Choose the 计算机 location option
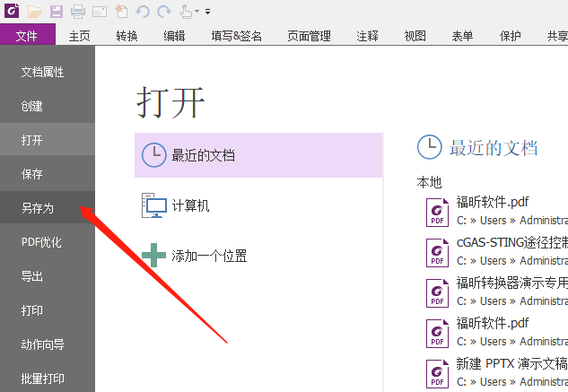This screenshot has width=568, height=392. tap(258, 205)
